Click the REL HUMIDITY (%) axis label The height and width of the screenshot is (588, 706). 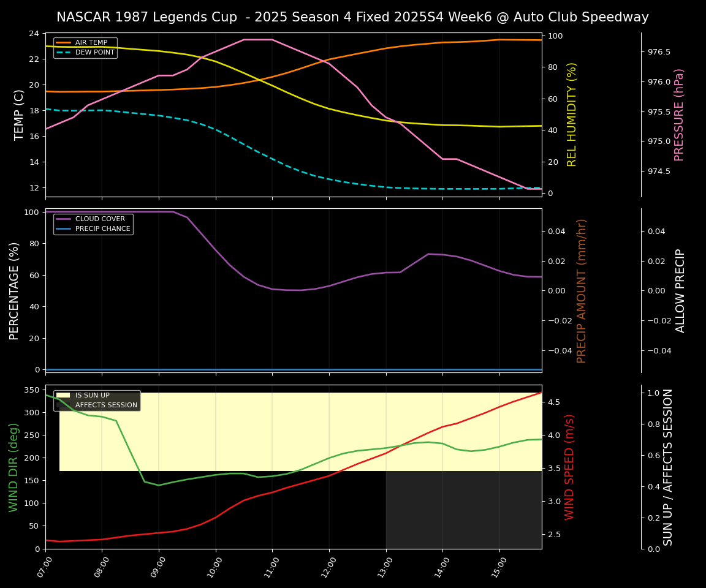tap(572, 115)
